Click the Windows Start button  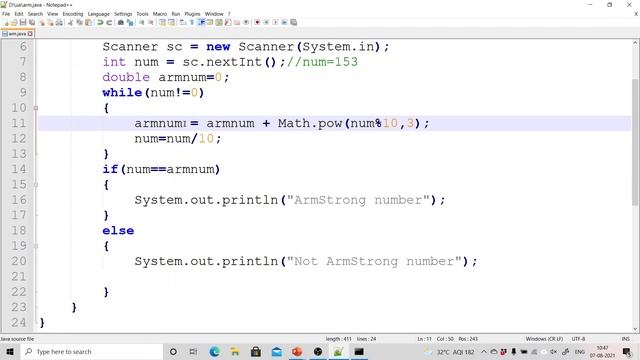point(10,352)
